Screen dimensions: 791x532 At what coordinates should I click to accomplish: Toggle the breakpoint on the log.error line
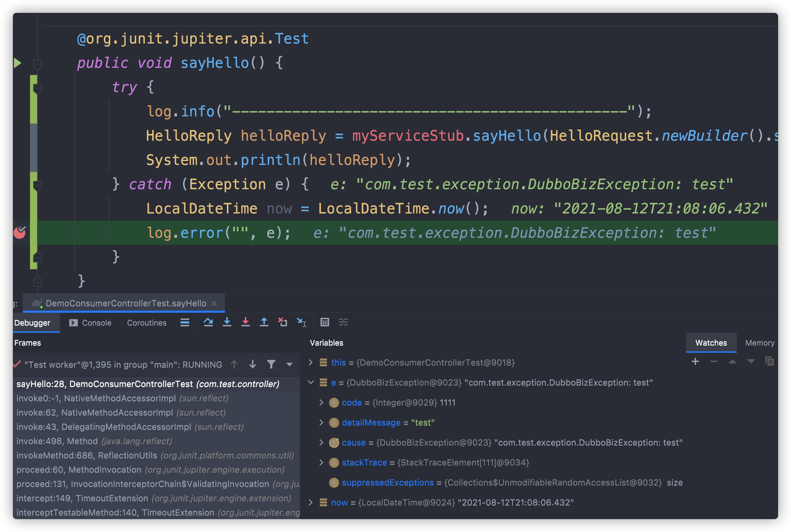[20, 233]
